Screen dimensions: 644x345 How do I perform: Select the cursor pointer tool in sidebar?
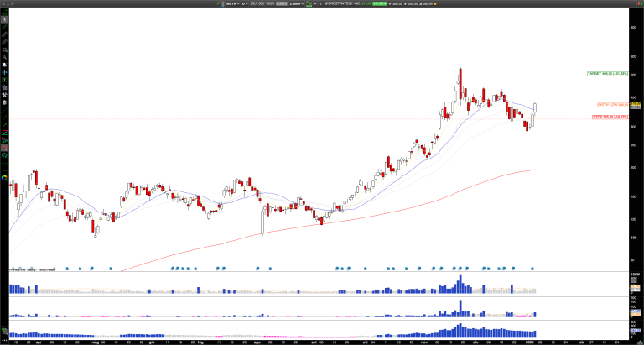pos(4,18)
